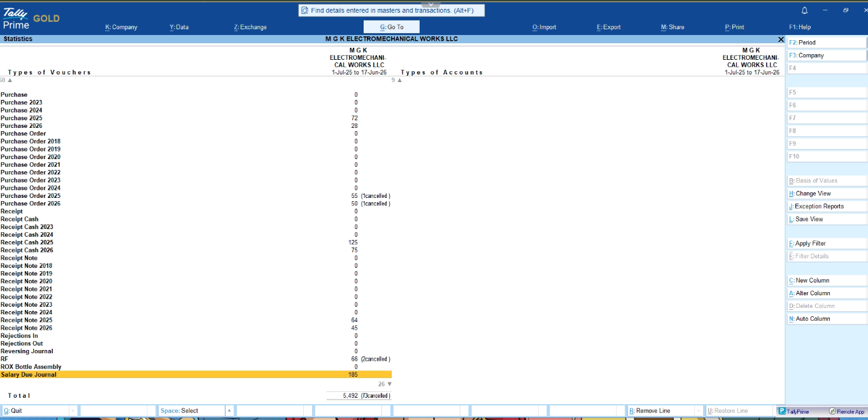Click the G: Go To button
This screenshot has width=868, height=420.
tap(392, 27)
